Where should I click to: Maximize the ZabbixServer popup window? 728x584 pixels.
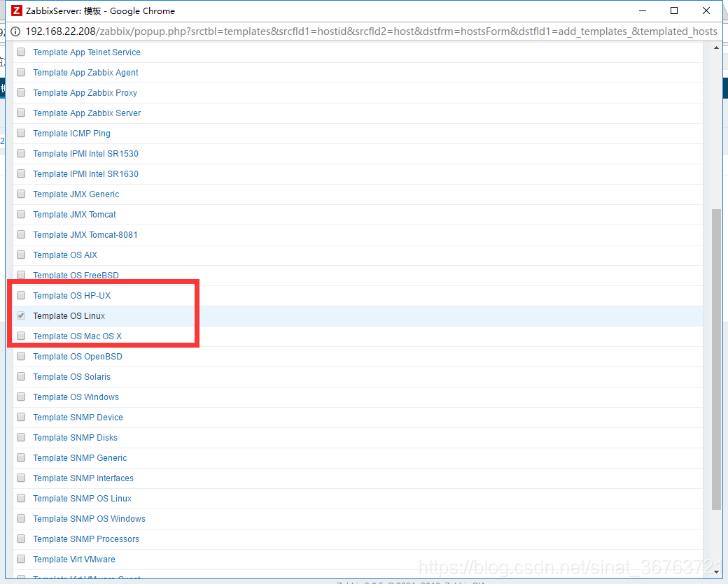click(674, 10)
